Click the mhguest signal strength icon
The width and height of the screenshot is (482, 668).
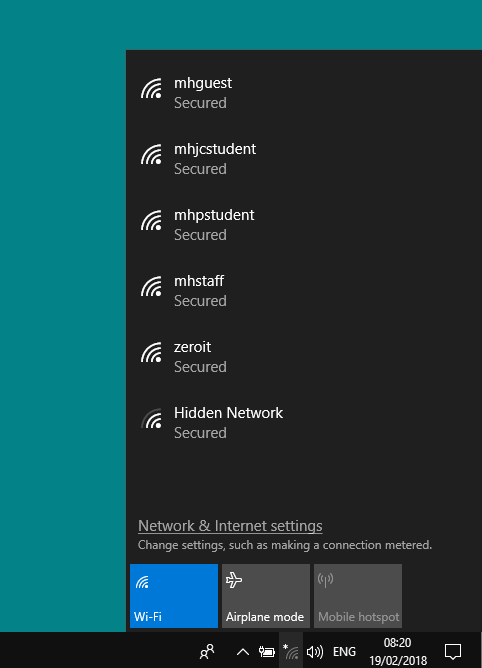(x=151, y=88)
